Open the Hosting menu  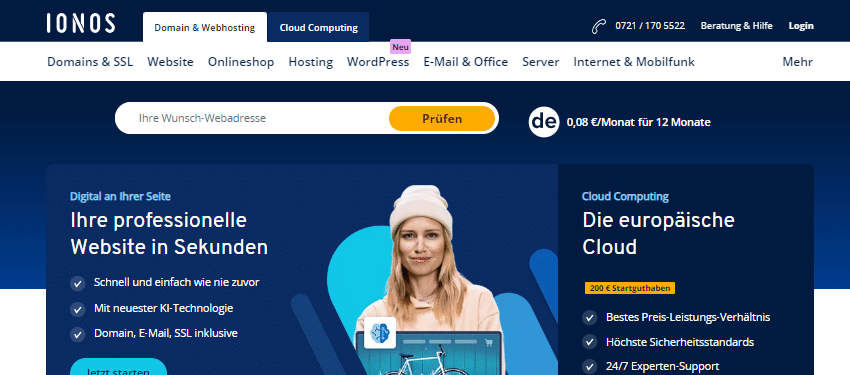[311, 62]
